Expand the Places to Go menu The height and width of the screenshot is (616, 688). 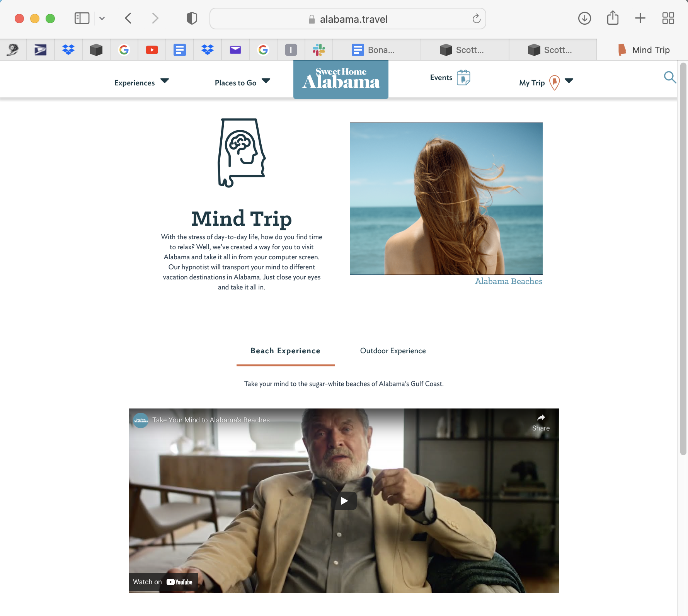pyautogui.click(x=242, y=83)
